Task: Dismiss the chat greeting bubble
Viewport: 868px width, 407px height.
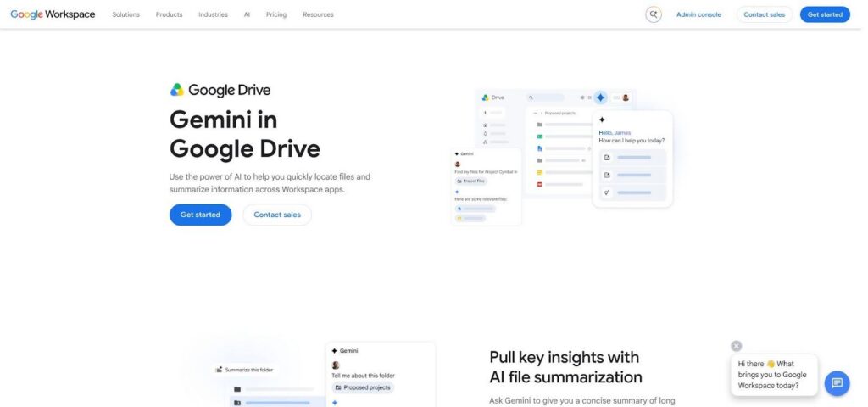Action: pos(737,346)
